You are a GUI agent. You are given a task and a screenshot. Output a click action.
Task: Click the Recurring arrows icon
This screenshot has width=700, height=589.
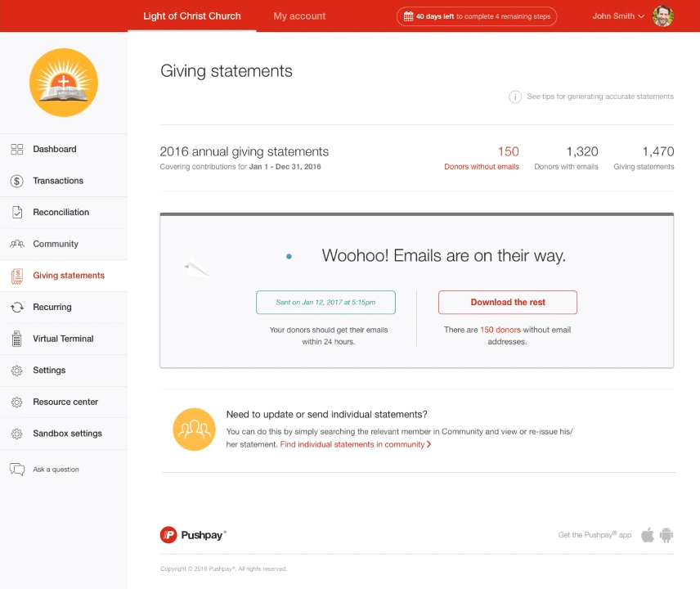pyautogui.click(x=17, y=308)
